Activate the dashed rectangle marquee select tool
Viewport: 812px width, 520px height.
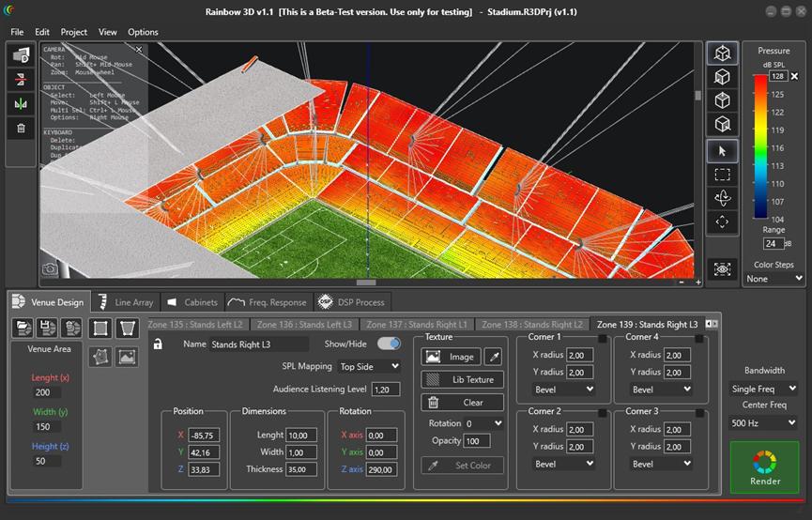click(x=722, y=175)
